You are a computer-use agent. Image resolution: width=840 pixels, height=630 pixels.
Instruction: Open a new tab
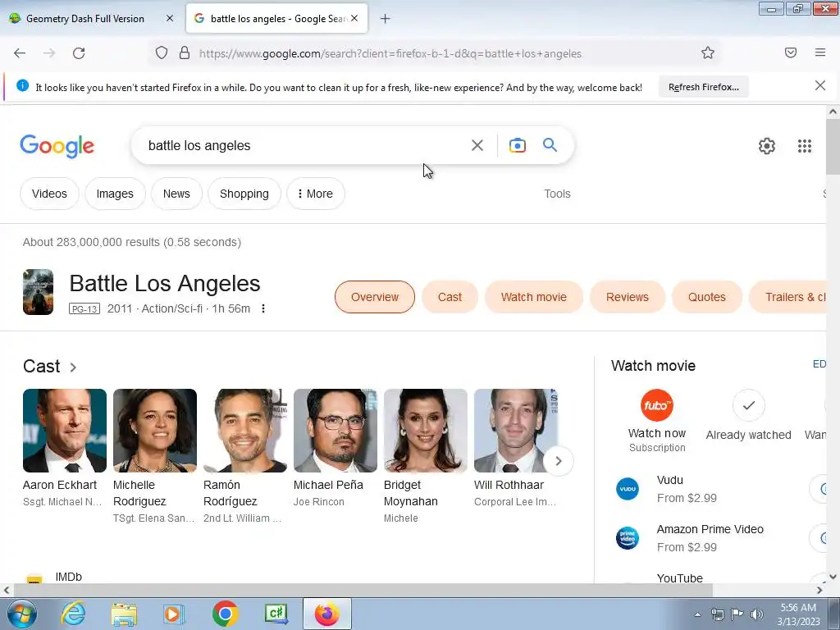click(x=386, y=19)
